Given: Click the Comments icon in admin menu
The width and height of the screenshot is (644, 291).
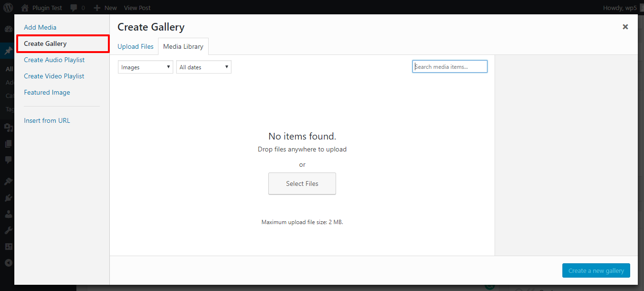Looking at the screenshot, I should click(x=8, y=160).
